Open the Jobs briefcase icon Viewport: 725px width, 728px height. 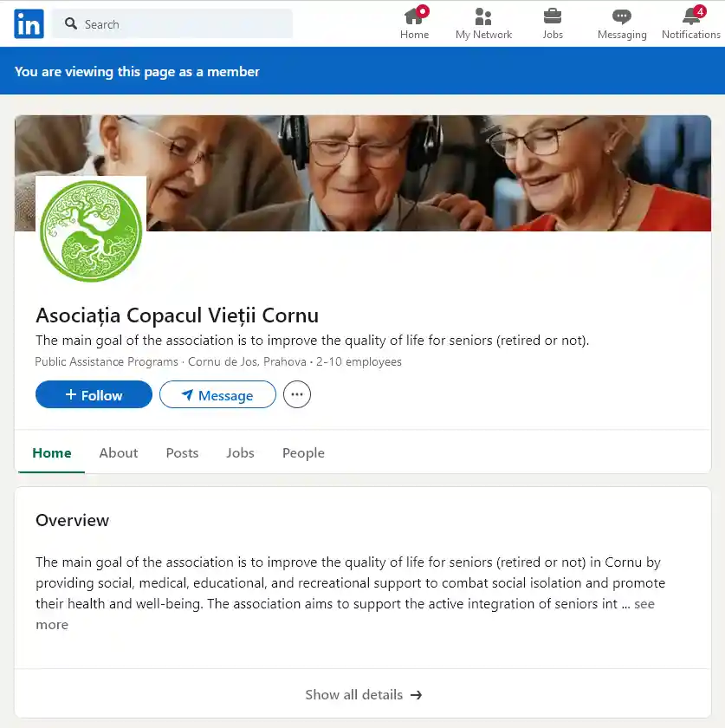coord(553,16)
